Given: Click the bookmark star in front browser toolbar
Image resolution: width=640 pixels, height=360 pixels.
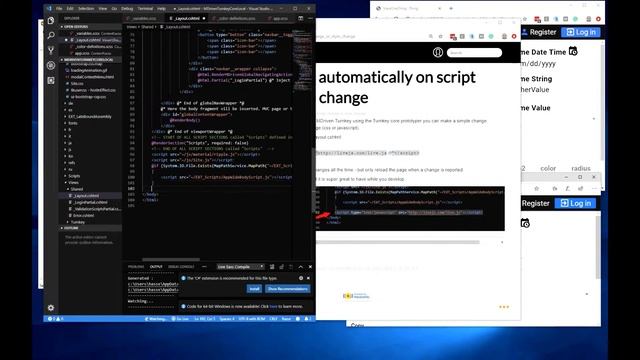Looking at the screenshot, I should [440, 36].
